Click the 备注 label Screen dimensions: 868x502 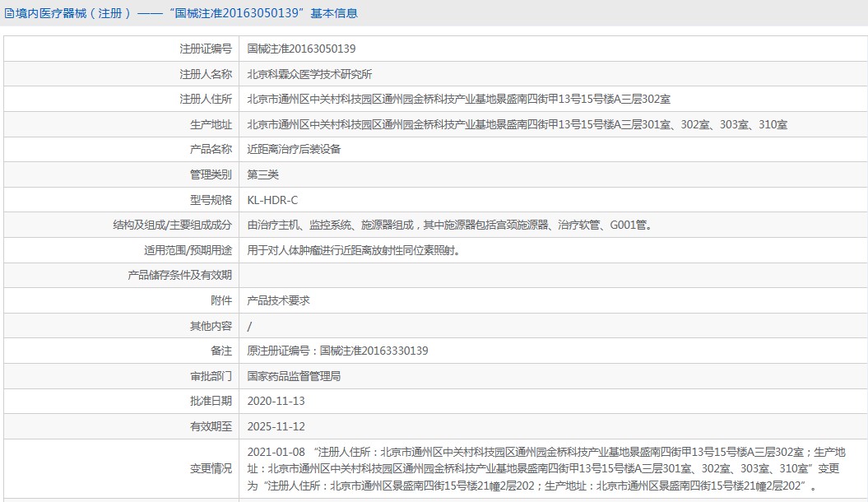click(221, 351)
